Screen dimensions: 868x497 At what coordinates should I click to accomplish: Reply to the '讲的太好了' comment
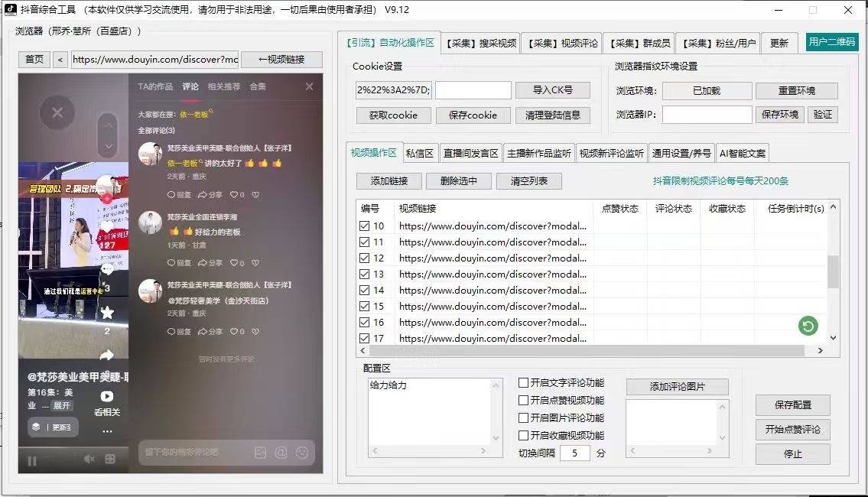click(x=180, y=195)
